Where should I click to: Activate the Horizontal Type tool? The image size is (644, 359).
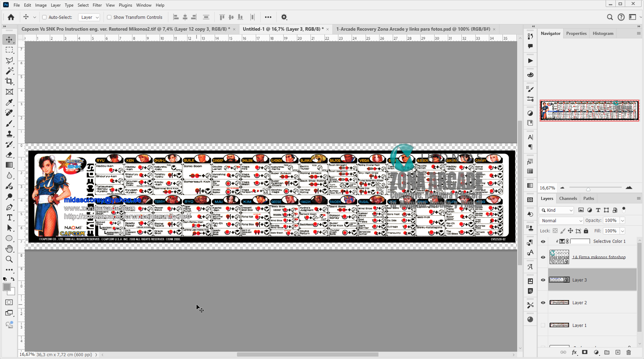click(x=9, y=217)
